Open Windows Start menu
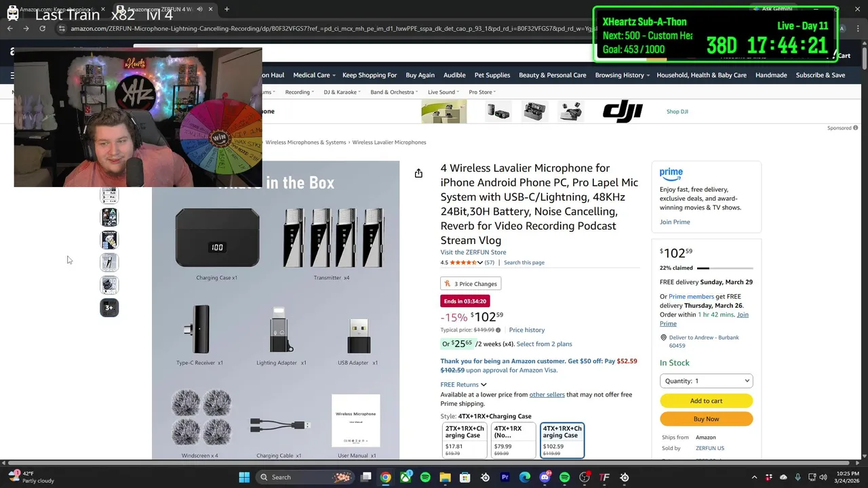This screenshot has width=868, height=488. [x=244, y=477]
